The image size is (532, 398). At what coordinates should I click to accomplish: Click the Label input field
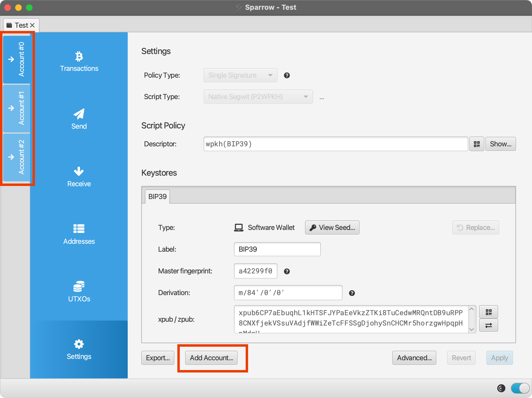coord(277,249)
